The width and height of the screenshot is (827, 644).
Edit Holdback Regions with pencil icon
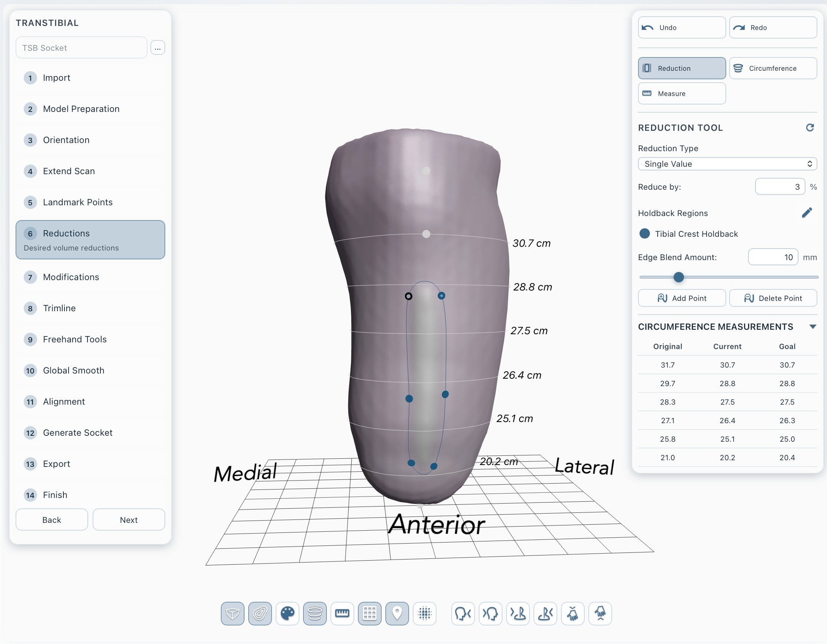click(807, 213)
